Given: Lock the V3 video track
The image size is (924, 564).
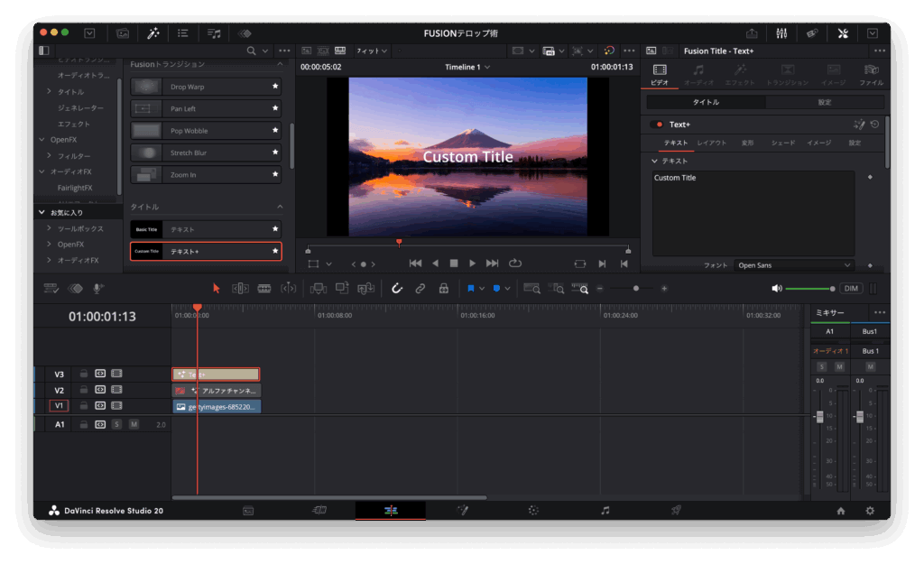Looking at the screenshot, I should 83,374.
